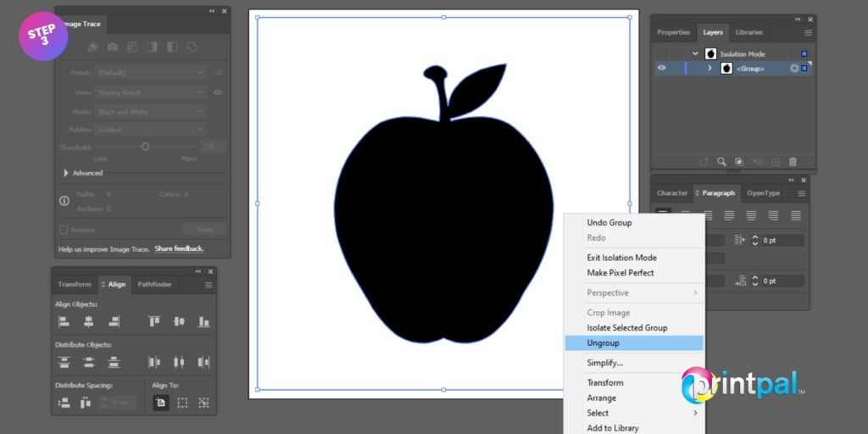The width and height of the screenshot is (868, 434).
Task: Open the Layers panel options menu
Action: pos(808,33)
